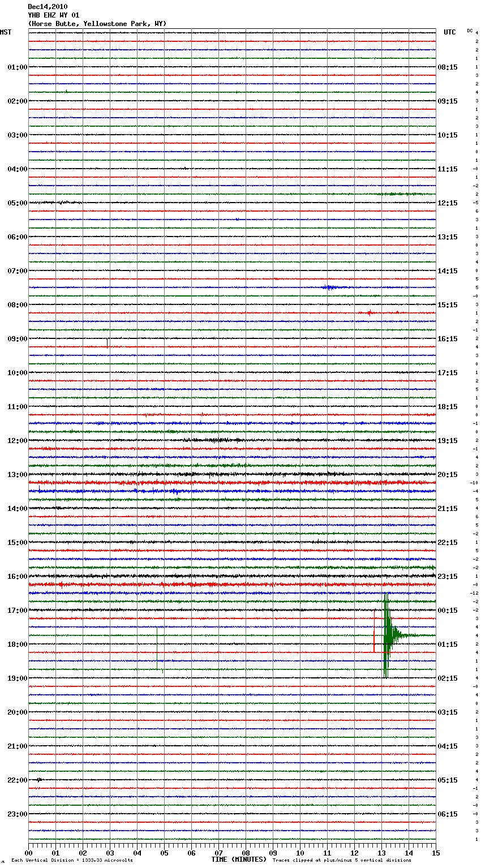
Task: Click the Dec14,2010 date header
Action: click(48, 7)
